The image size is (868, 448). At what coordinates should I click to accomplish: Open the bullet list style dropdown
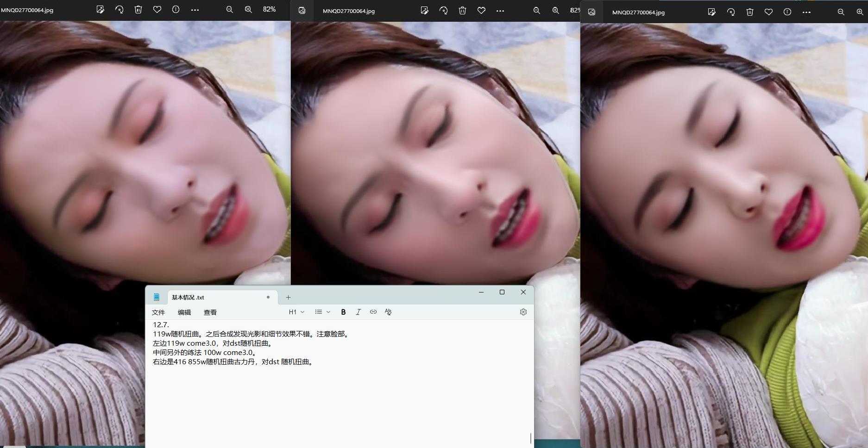tap(322, 312)
